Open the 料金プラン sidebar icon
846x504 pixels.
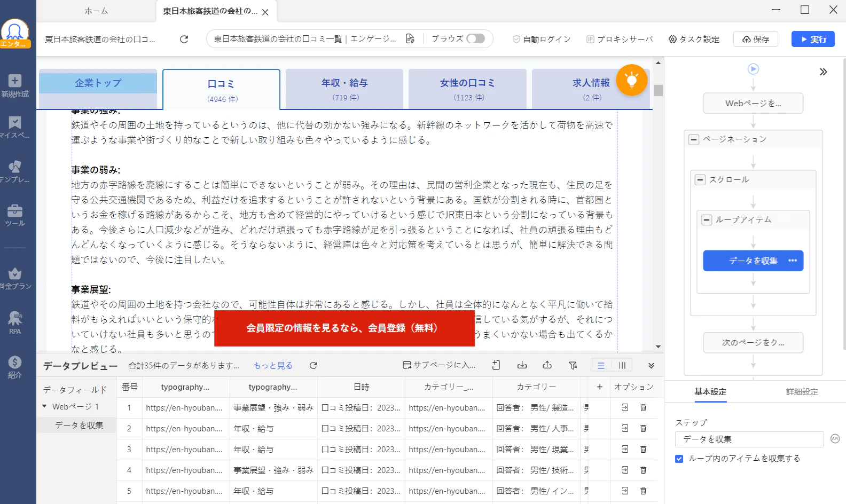15,278
